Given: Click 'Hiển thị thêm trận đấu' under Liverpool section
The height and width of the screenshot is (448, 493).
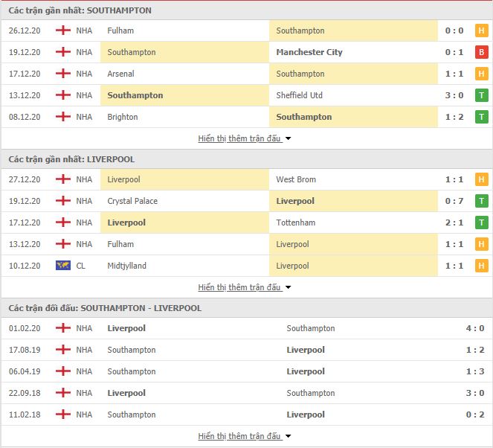Looking at the screenshot, I should [239, 287].
